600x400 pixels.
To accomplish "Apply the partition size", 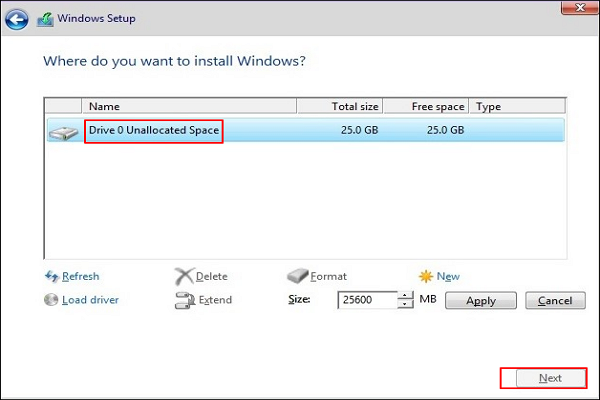I will click(x=481, y=300).
